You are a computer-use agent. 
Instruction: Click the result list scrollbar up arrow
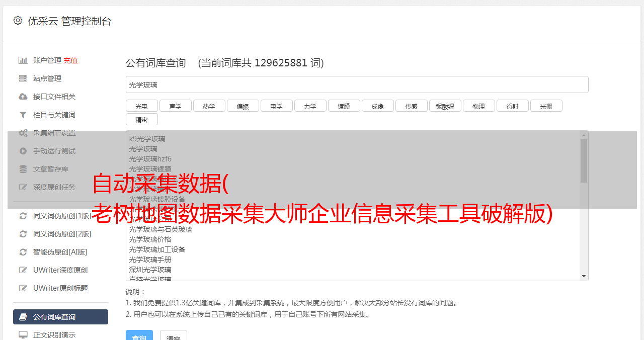coord(584,135)
